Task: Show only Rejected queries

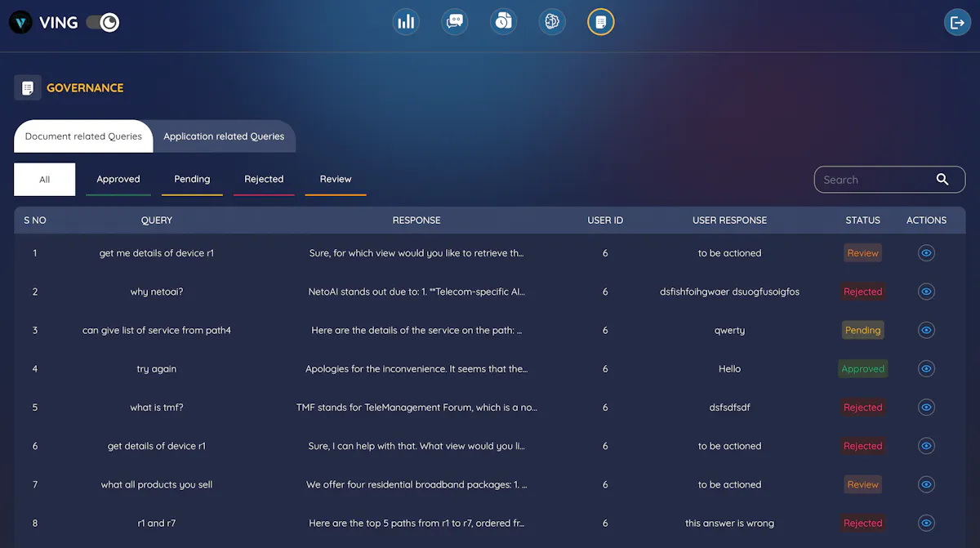Action: click(x=264, y=180)
